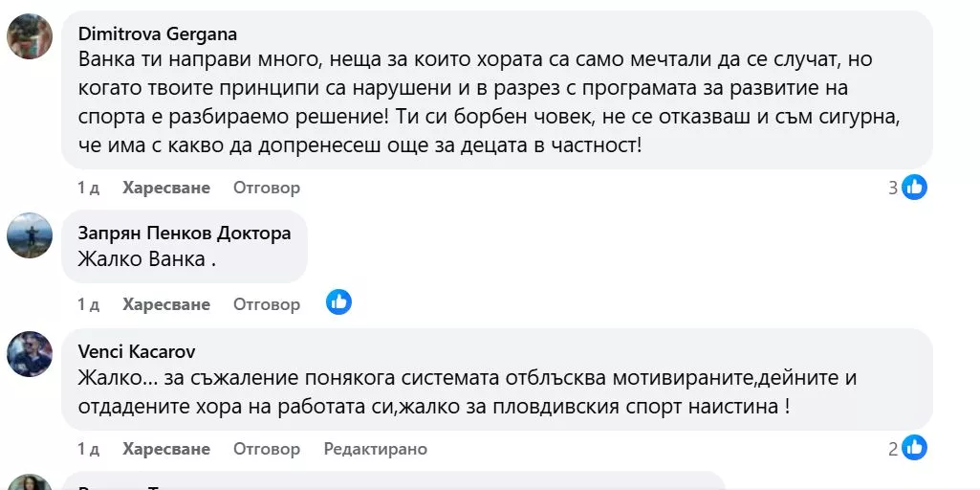This screenshot has width=980, height=490.
Task: Click Отговор under the "Жалко Ванка" comment
Action: click(x=267, y=304)
